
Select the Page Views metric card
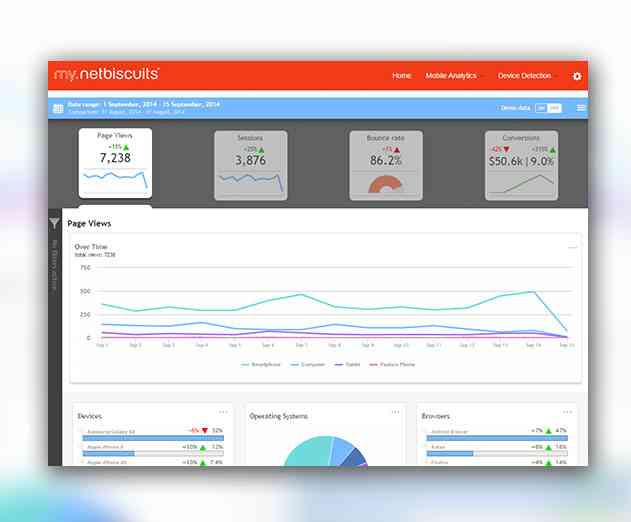[x=115, y=163]
